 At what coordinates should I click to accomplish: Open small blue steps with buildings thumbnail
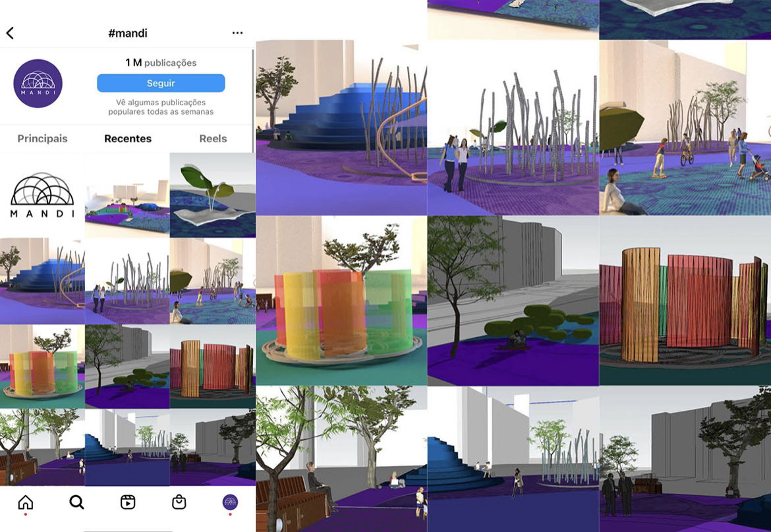[127, 448]
